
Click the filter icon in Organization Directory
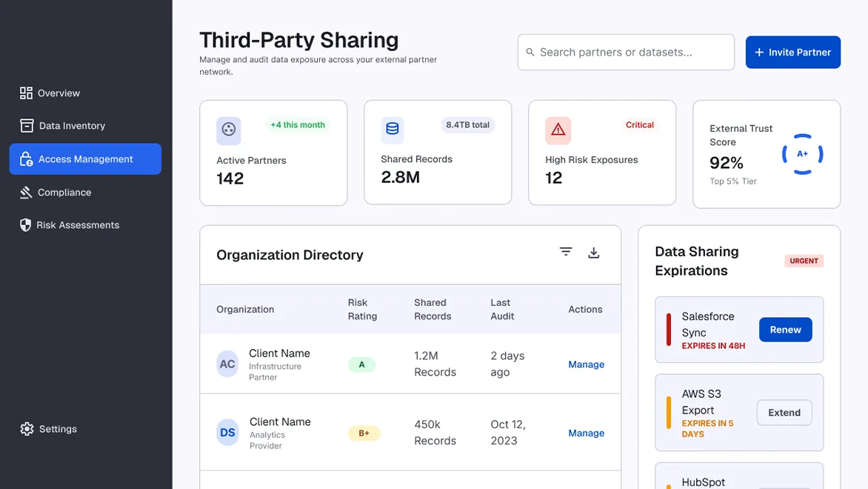click(x=565, y=252)
